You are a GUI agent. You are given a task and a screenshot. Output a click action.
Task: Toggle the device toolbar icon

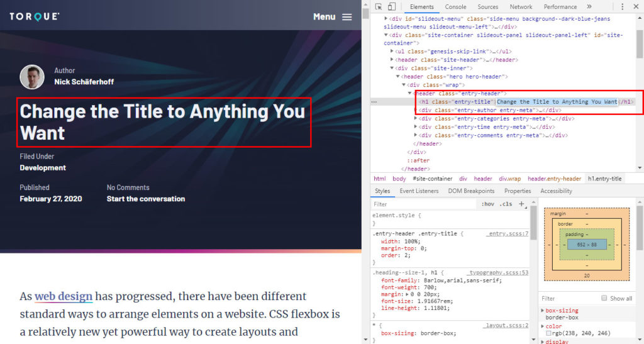point(392,6)
